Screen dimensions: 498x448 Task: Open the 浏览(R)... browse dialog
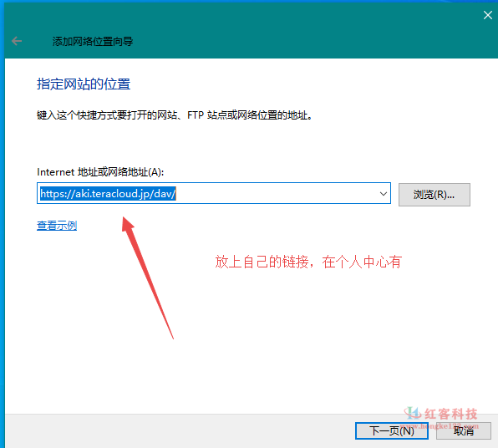tap(434, 195)
